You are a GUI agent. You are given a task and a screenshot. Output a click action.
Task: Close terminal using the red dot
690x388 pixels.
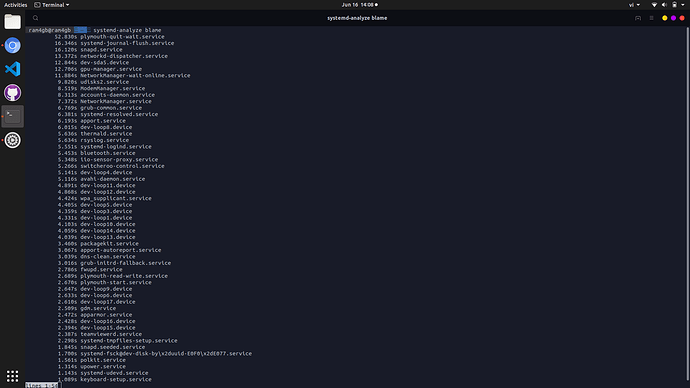tap(682, 18)
